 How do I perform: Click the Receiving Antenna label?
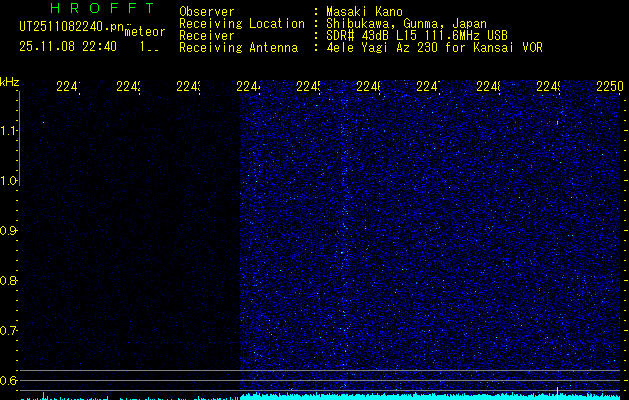tap(238, 48)
